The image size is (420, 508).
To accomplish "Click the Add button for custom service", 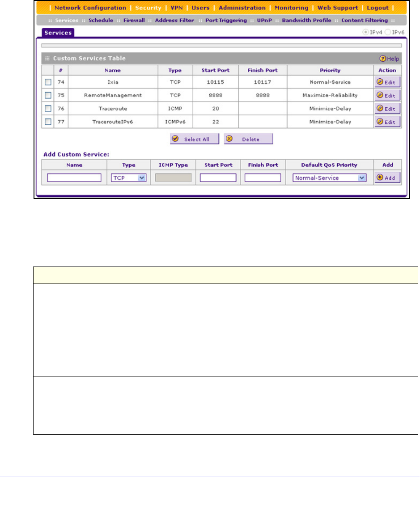I will (387, 178).
